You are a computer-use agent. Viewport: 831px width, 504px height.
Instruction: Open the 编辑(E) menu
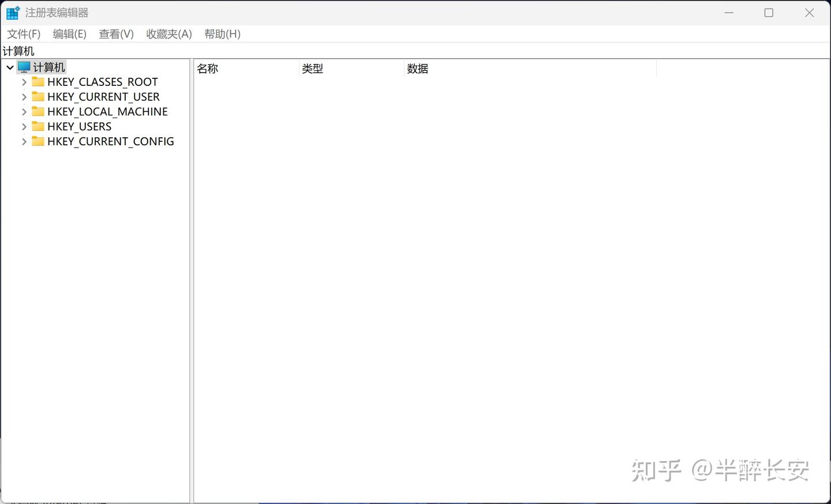coord(69,34)
